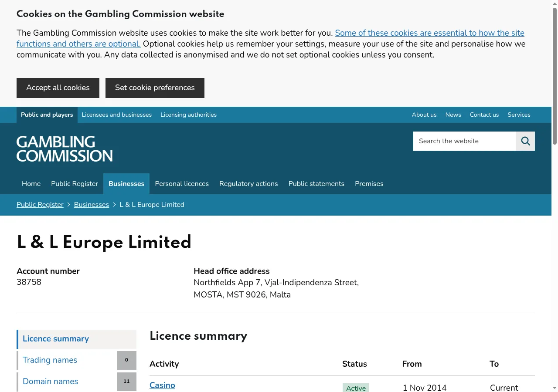This screenshot has height=392, width=558.
Task: Open the Services link
Action: (x=519, y=115)
